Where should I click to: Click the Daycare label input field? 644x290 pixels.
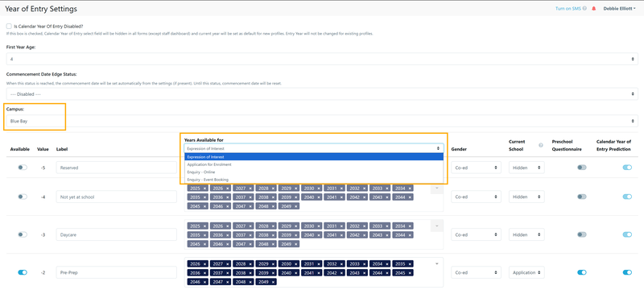coord(117,234)
